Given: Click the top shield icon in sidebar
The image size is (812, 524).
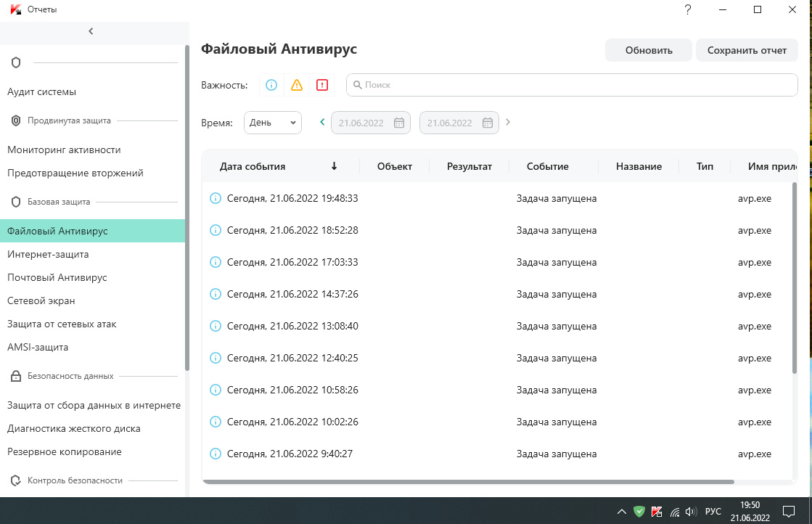Looking at the screenshot, I should coord(16,62).
